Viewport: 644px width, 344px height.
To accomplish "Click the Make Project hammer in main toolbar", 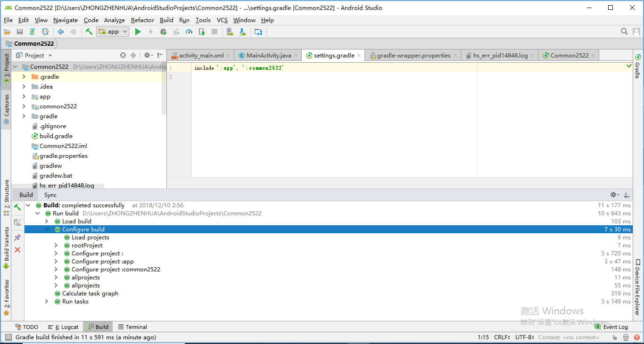I will pos(89,32).
